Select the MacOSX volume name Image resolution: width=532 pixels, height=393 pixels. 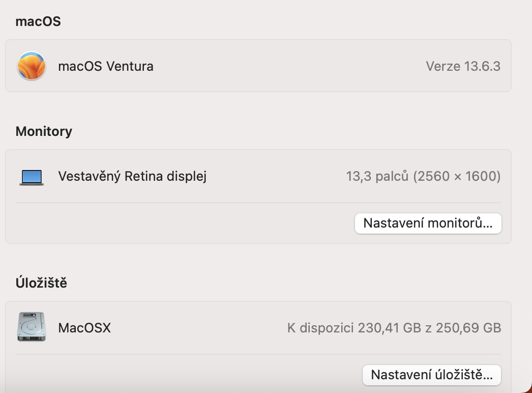tap(84, 328)
